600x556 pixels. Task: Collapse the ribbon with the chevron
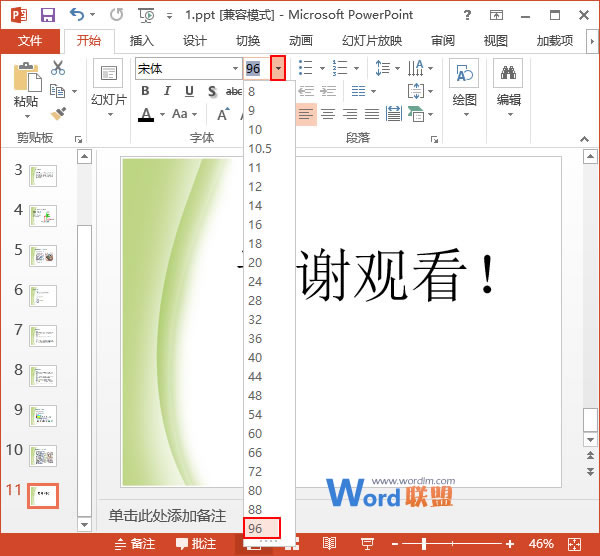point(584,139)
